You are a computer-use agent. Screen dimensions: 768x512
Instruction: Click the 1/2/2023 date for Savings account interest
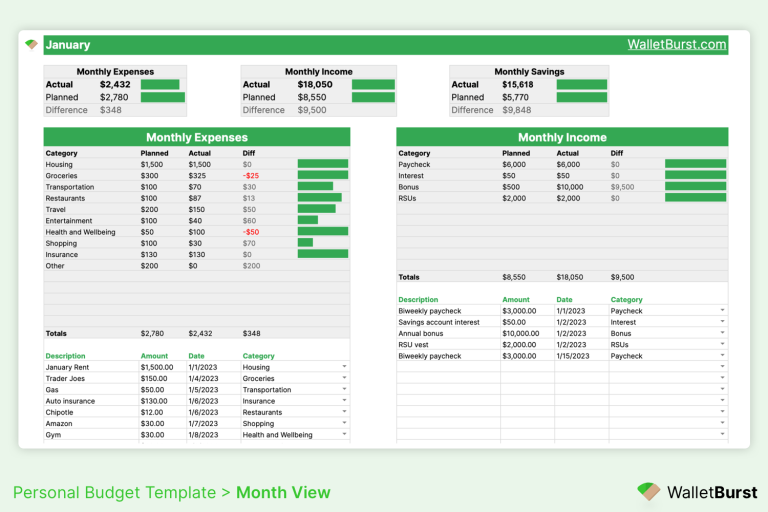click(x=571, y=322)
